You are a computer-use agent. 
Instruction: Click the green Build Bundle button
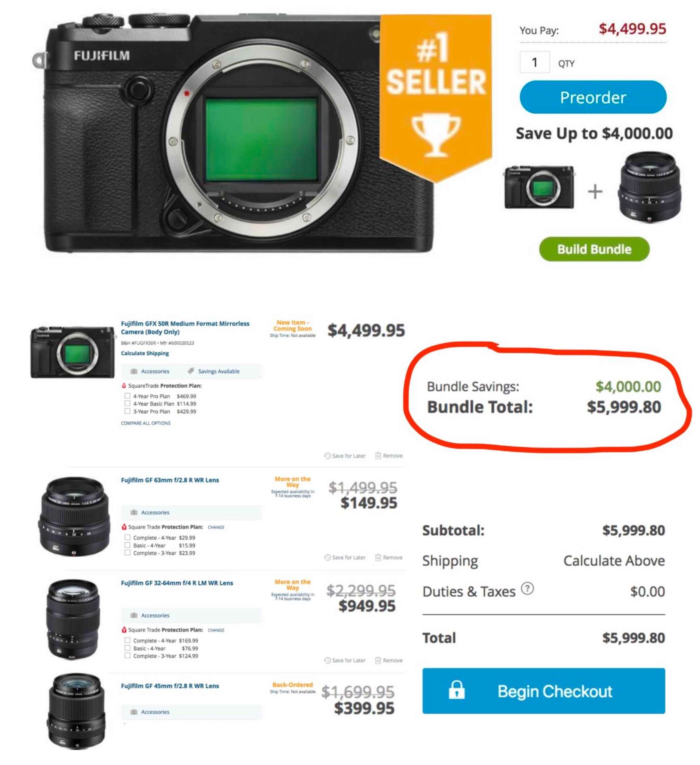594,249
